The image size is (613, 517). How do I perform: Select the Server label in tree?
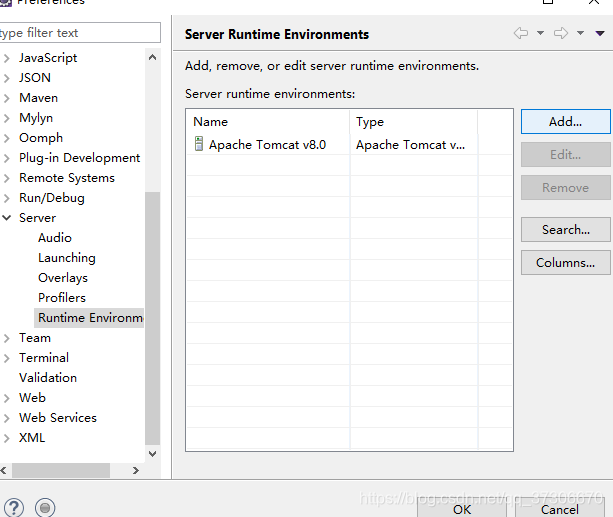[x=38, y=218]
